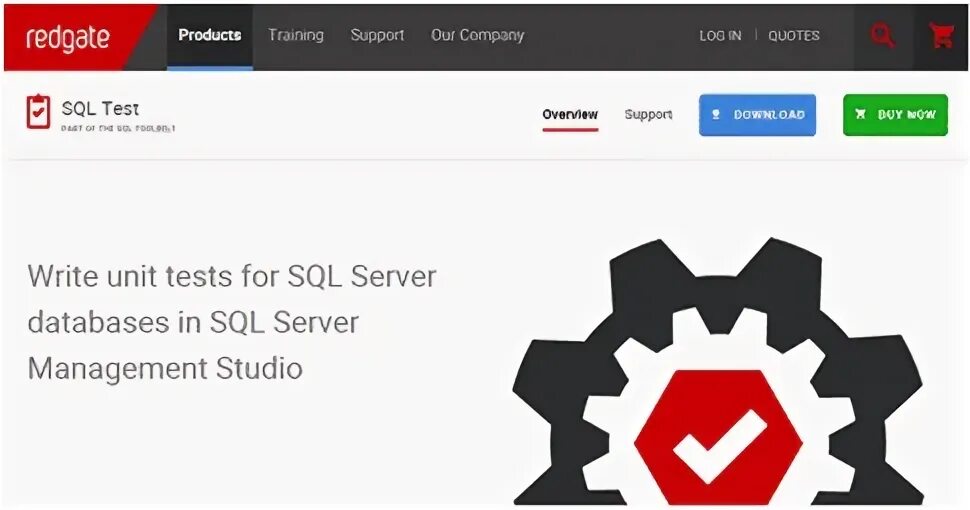
Task: Select the Support tab beside Overview
Action: click(x=648, y=115)
